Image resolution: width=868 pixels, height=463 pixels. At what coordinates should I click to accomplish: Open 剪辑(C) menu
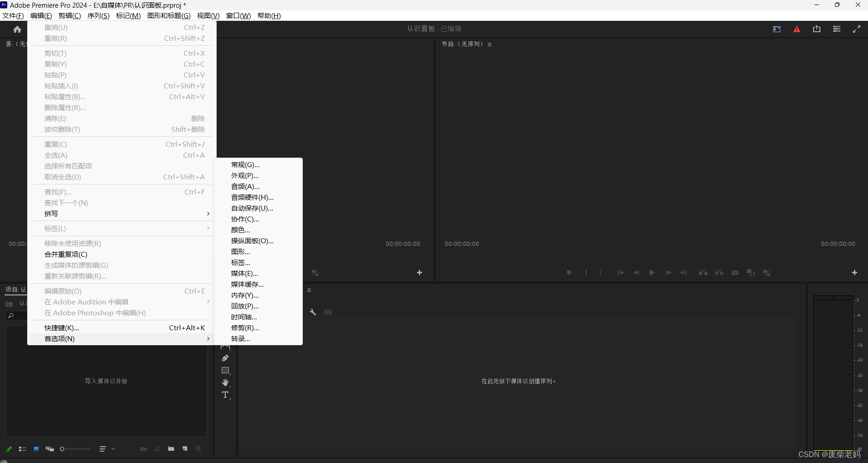(69, 16)
